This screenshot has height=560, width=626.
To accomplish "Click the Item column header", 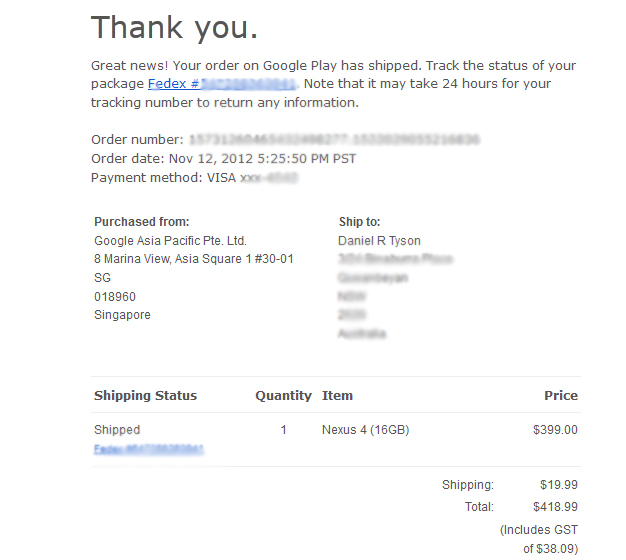I will coord(337,396).
